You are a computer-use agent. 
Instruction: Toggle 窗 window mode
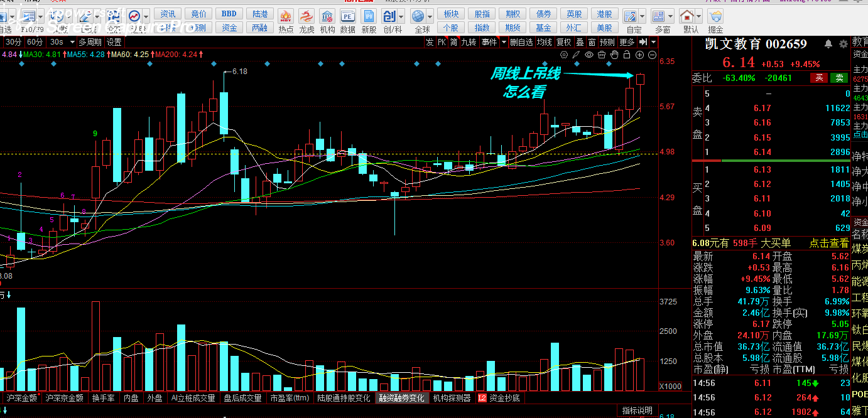click(x=592, y=42)
